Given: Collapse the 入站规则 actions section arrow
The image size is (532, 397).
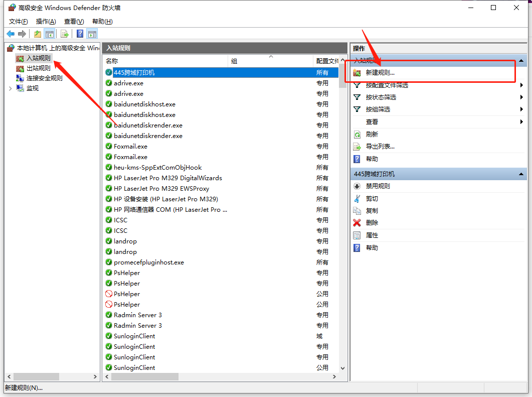Looking at the screenshot, I should [521, 61].
